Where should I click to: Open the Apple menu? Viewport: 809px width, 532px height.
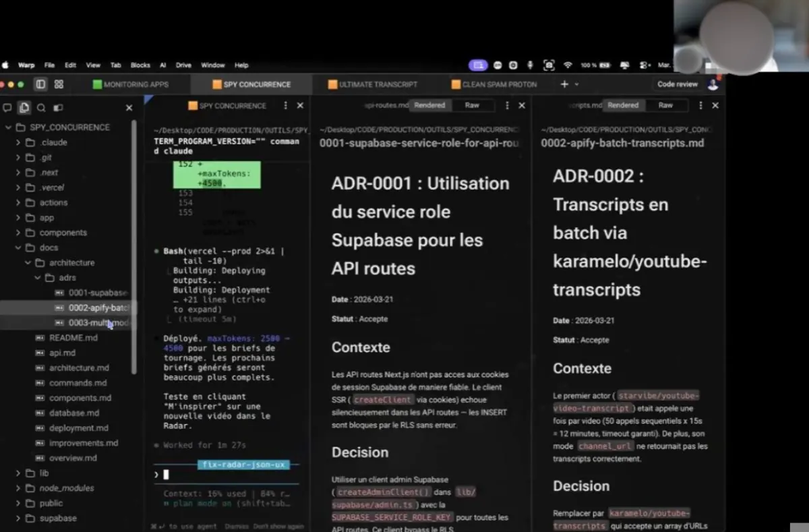(x=6, y=65)
